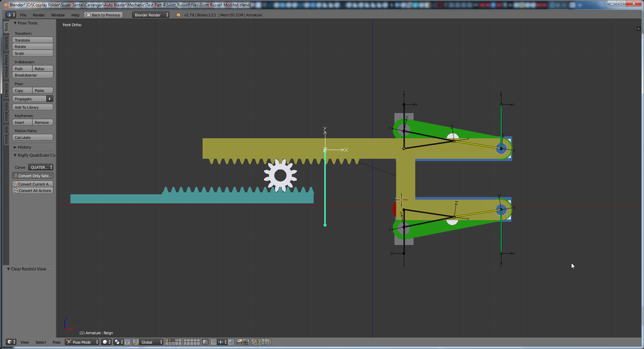Click the plus icon to open properties region
Screen dimensions: 644x349
click(638, 29)
